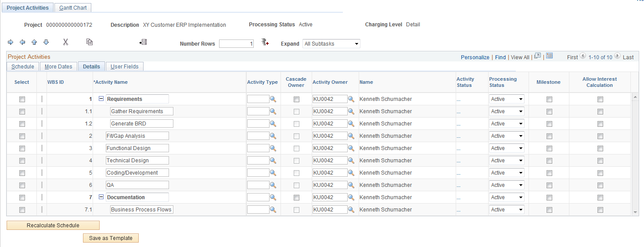The height and width of the screenshot is (247, 644).
Task: Switch to Gantt Chart tab
Action: 73,8
